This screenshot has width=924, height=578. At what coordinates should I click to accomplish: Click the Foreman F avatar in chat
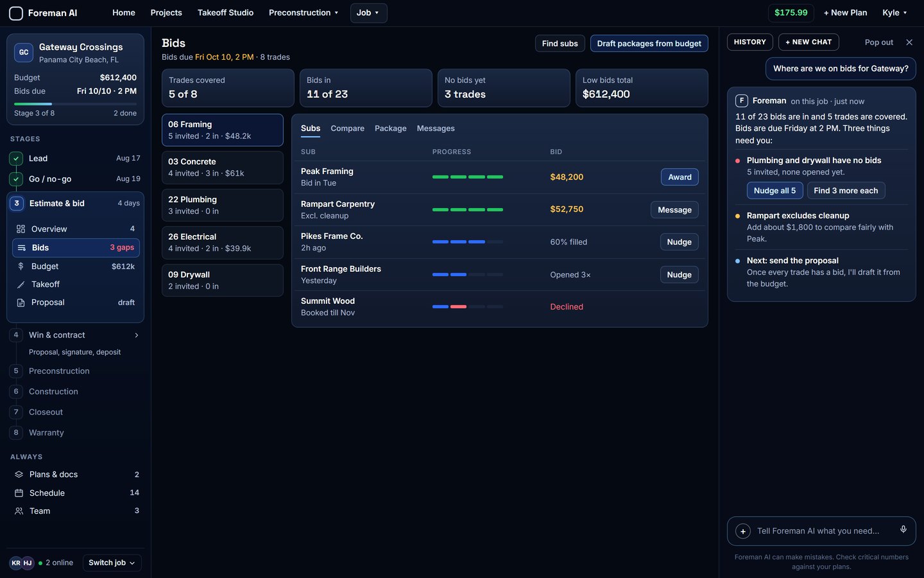pos(741,100)
